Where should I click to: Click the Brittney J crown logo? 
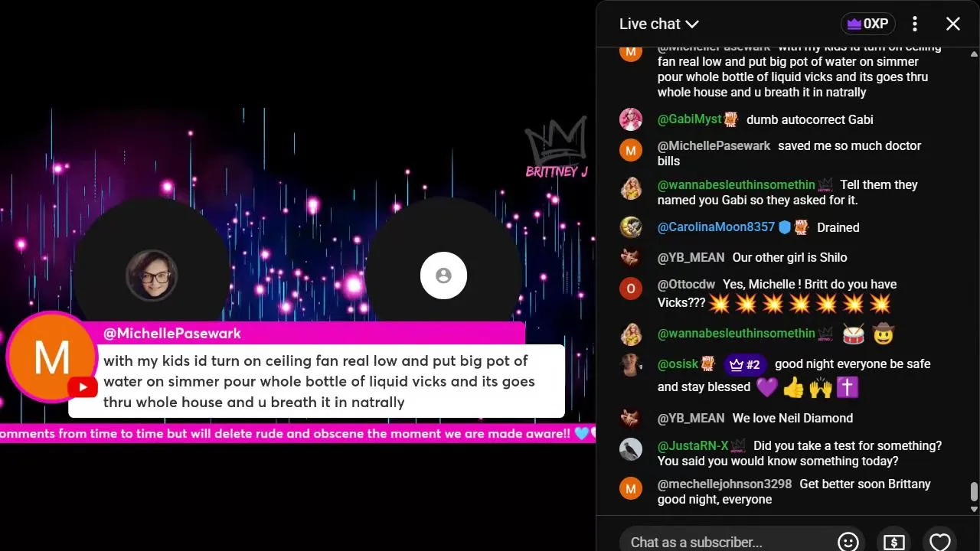557,148
